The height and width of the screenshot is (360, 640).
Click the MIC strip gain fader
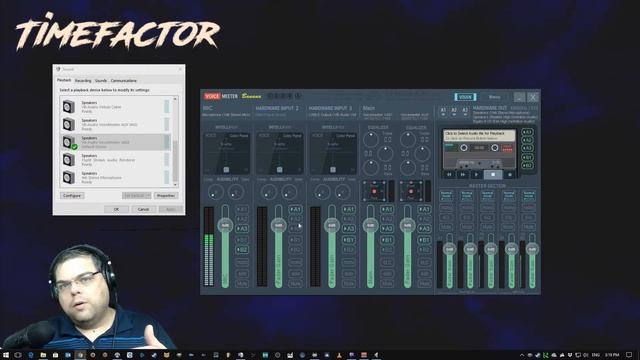click(225, 225)
